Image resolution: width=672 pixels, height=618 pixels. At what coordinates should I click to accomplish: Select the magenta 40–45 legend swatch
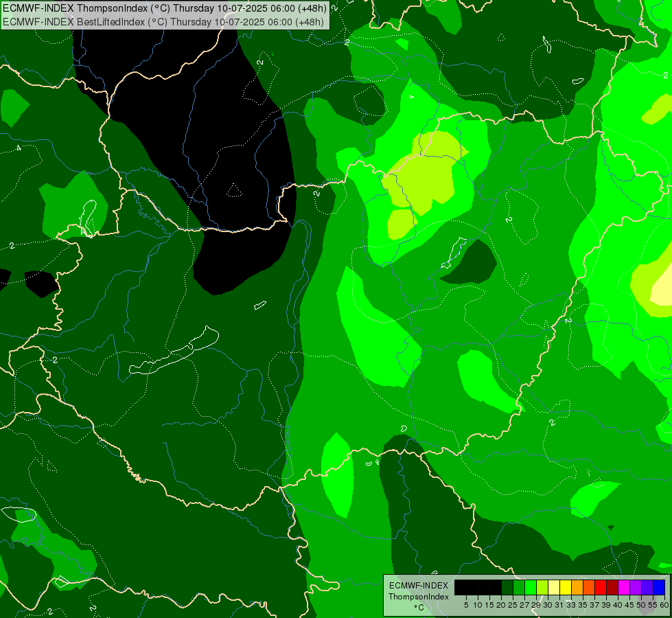(624, 587)
